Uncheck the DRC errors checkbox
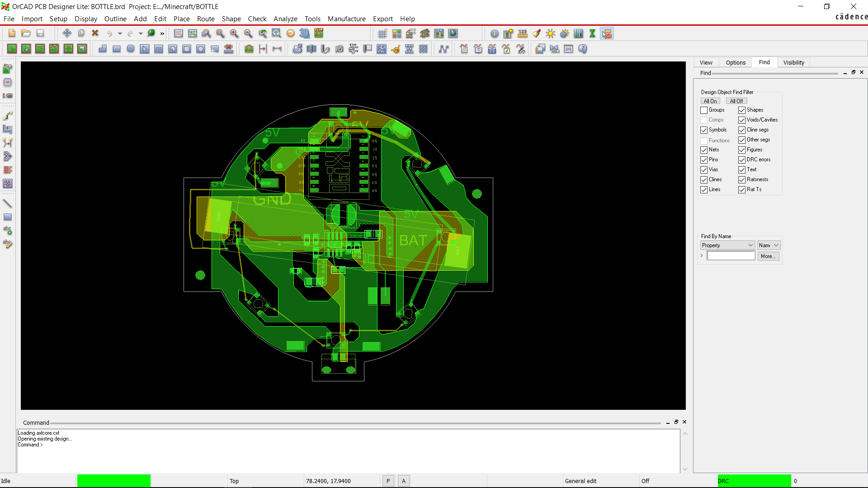This screenshot has width=868, height=488. tap(742, 160)
